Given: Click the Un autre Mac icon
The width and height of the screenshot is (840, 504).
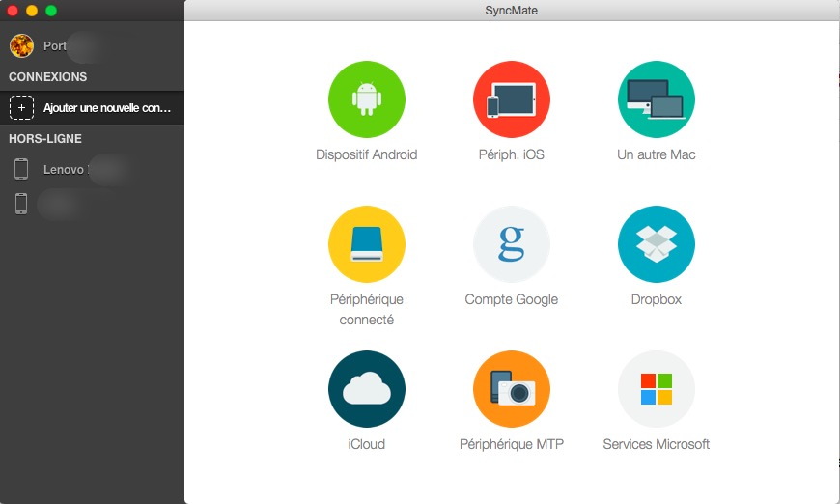Looking at the screenshot, I should (656, 99).
